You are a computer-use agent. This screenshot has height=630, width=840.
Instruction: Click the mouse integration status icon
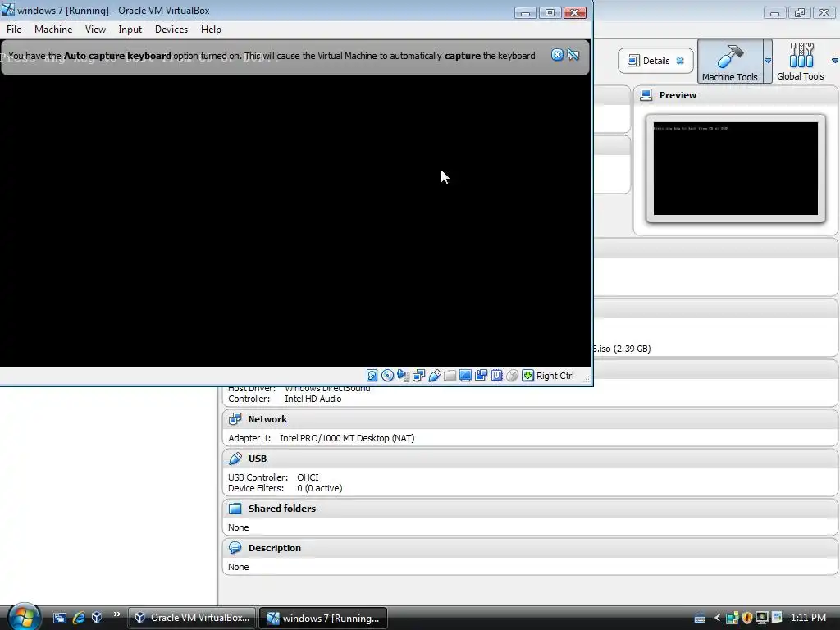point(512,376)
